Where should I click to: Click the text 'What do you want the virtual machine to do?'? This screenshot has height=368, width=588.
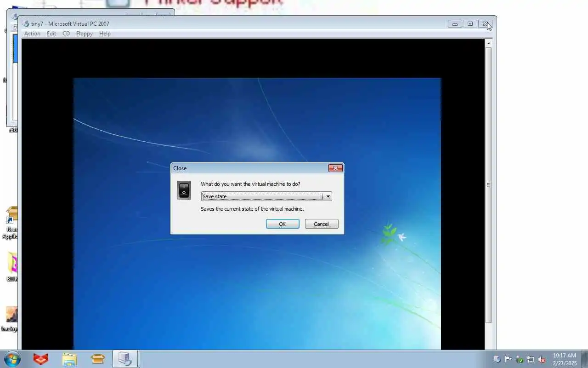click(x=250, y=184)
